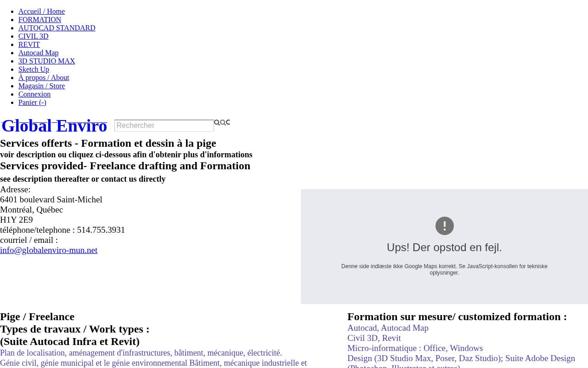Open the Accueil / Home link
This screenshot has height=368, width=588.
coord(41,11)
